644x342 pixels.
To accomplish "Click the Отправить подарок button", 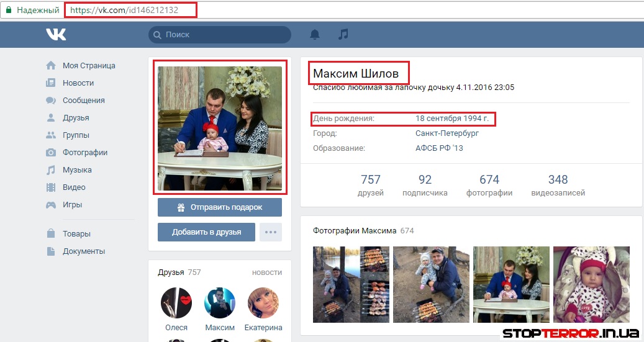I will tap(220, 207).
